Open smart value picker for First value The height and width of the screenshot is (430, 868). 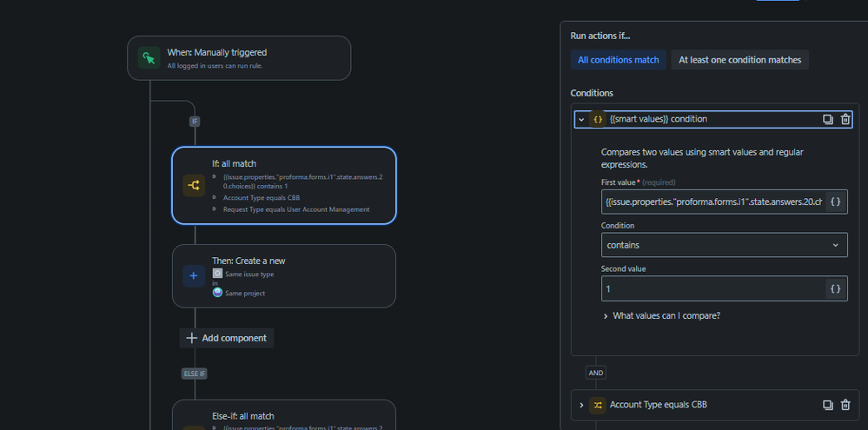(x=836, y=202)
